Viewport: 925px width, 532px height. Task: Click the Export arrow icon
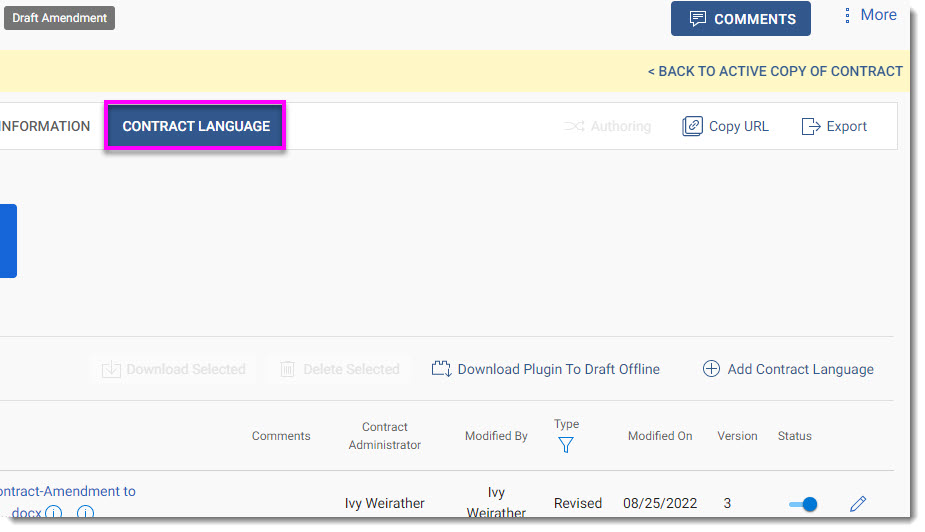811,126
